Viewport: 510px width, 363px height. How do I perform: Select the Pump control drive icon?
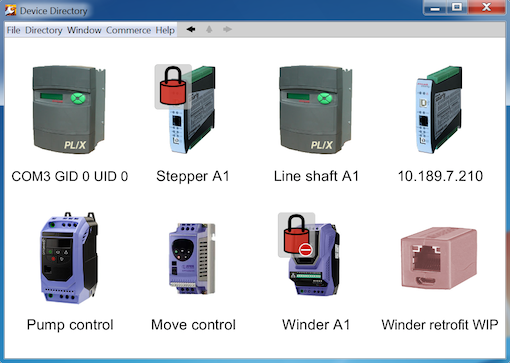[x=69, y=258]
